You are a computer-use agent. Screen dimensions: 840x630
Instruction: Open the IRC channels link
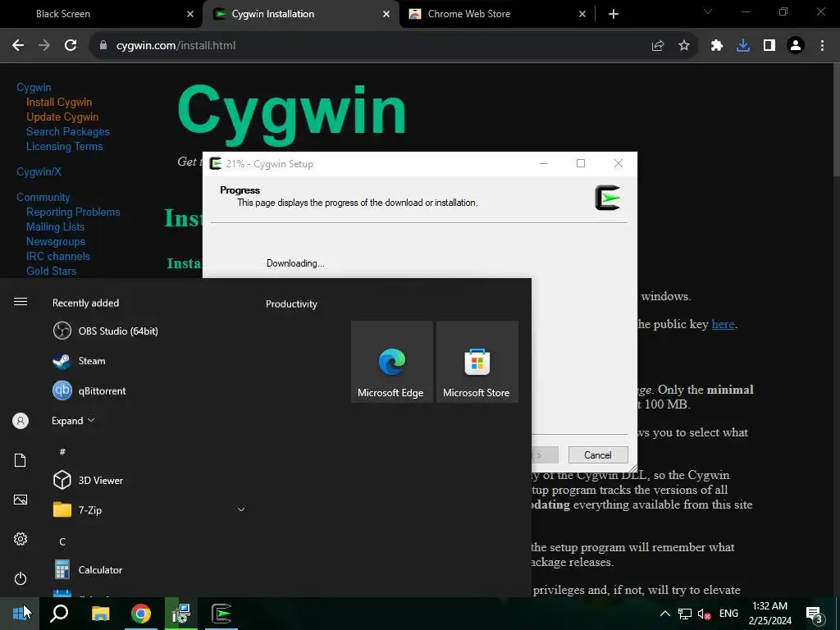58,256
